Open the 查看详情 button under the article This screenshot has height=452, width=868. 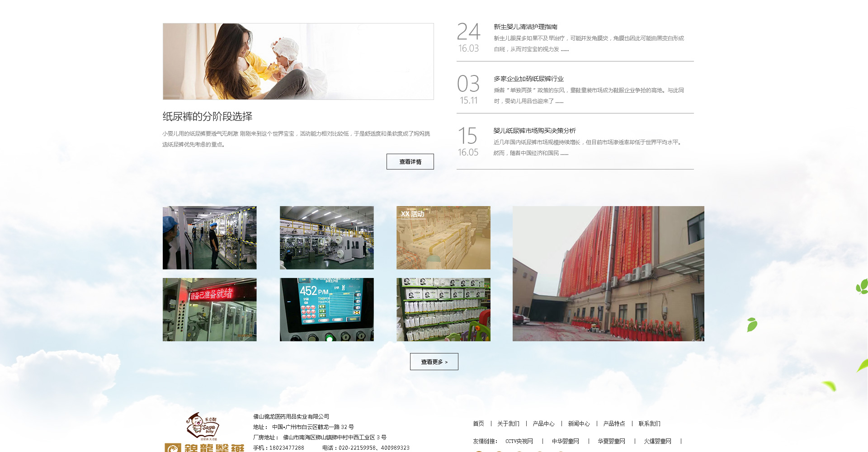tap(410, 162)
